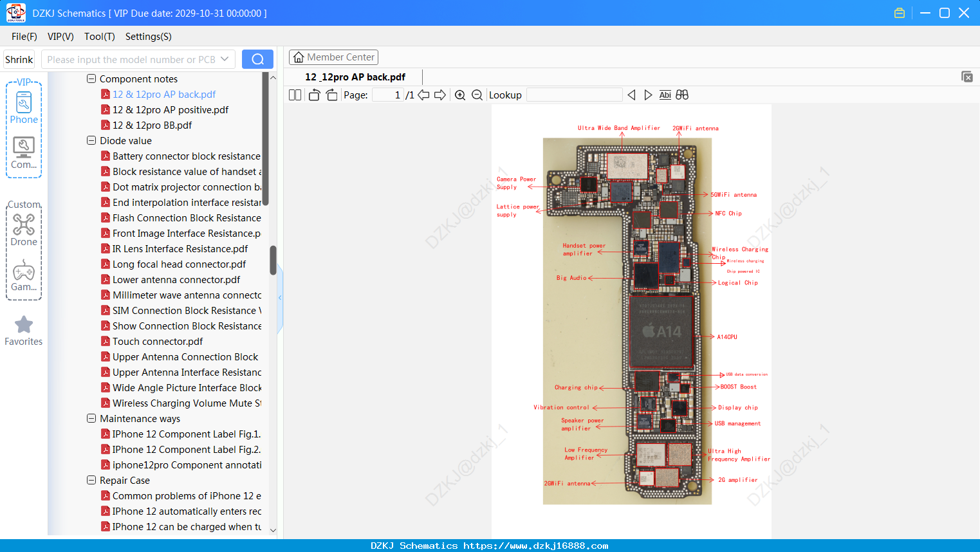Screen dimensions: 980x552
Task: Rotate the page counterclockwise
Action: (x=314, y=95)
